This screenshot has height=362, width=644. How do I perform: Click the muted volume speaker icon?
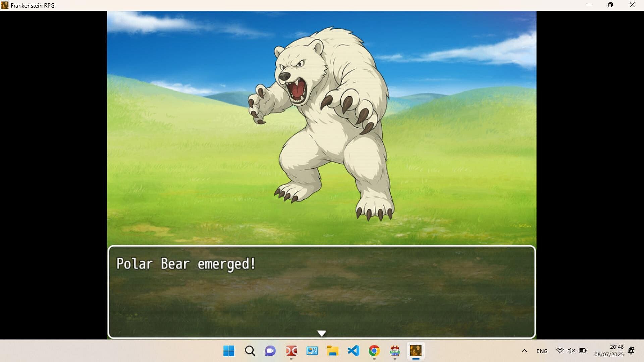571,351
